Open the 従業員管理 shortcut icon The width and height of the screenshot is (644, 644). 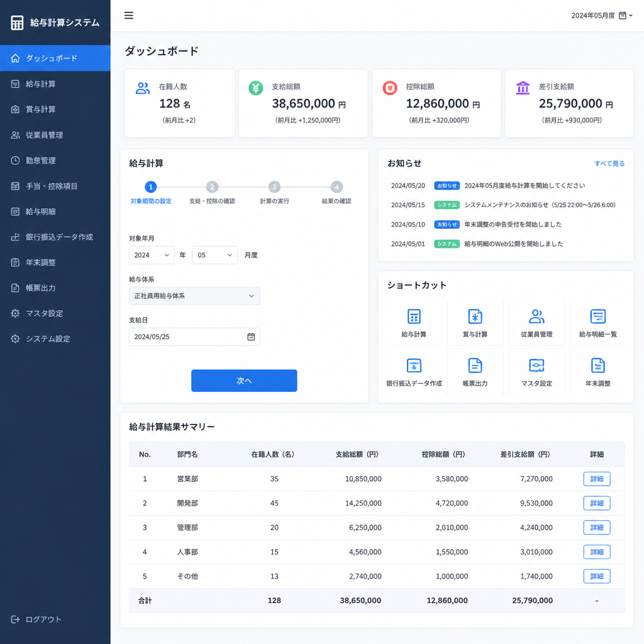[536, 317]
